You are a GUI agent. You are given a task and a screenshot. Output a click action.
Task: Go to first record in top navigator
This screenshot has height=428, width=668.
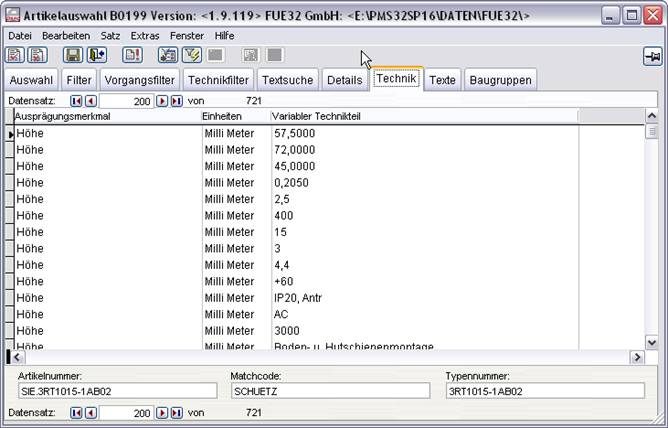(x=76, y=101)
